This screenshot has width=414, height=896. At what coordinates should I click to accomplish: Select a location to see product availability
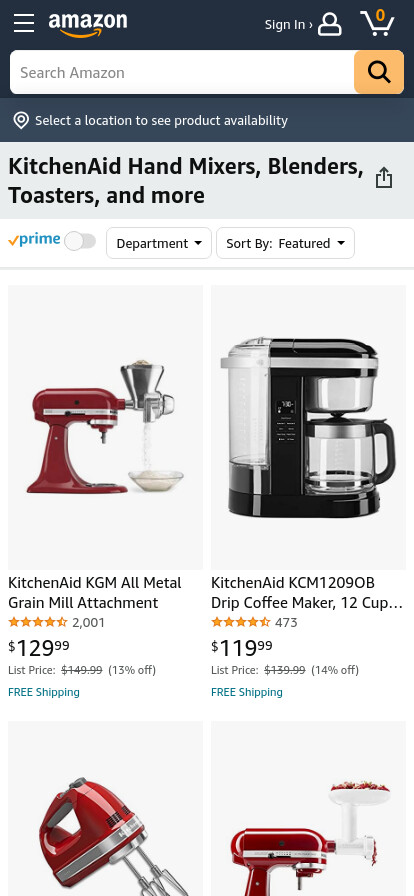click(161, 121)
